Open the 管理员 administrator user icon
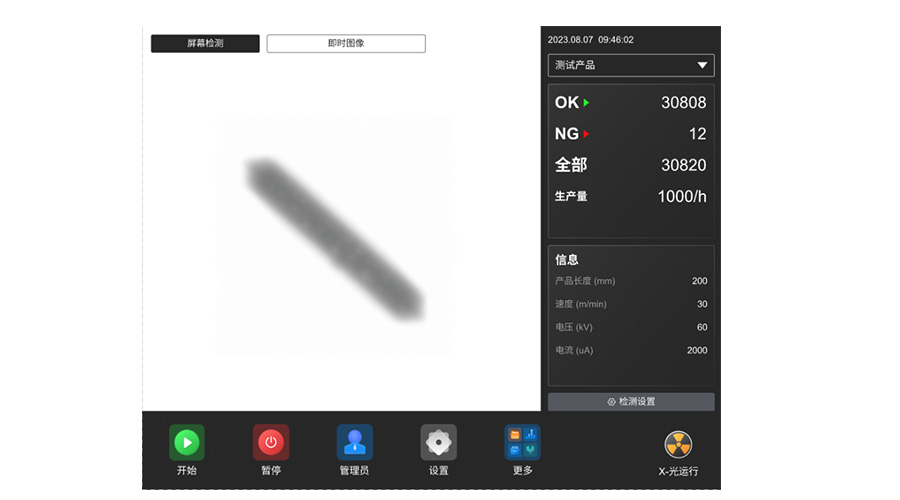This screenshot has height=500, width=900. click(355, 442)
